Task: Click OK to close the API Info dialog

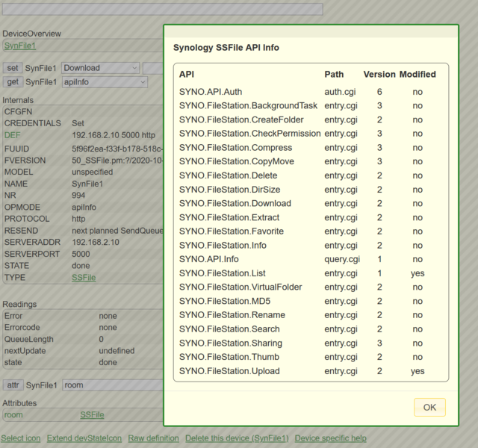Action: pos(429,407)
